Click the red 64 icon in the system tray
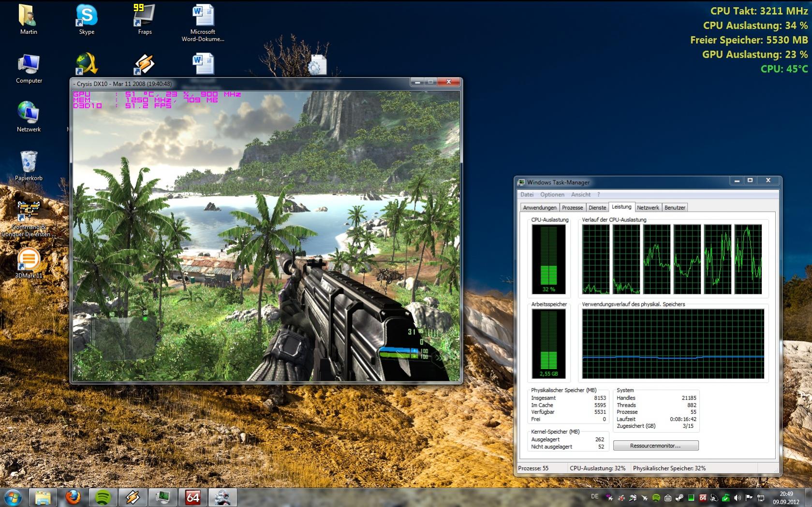 pos(703,497)
